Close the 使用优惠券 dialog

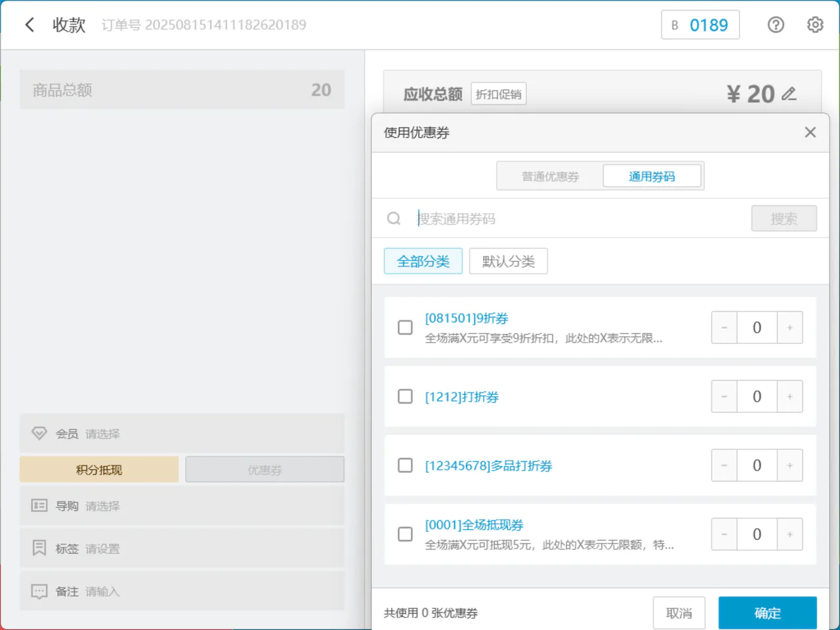810,133
